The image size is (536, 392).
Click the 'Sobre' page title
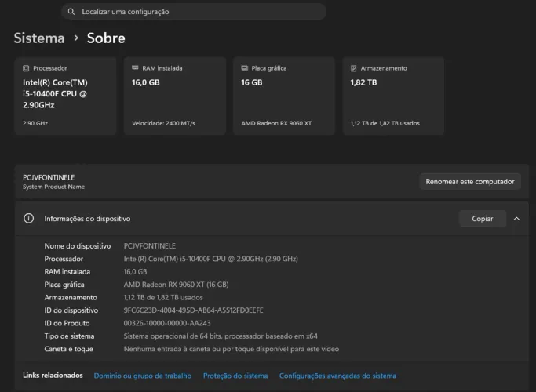(x=106, y=38)
